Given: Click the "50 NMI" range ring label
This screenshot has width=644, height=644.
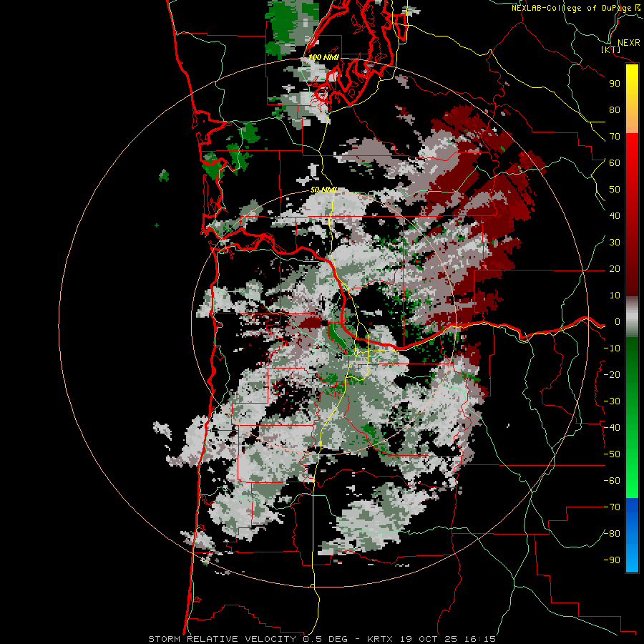Looking at the screenshot, I should click(x=323, y=190).
